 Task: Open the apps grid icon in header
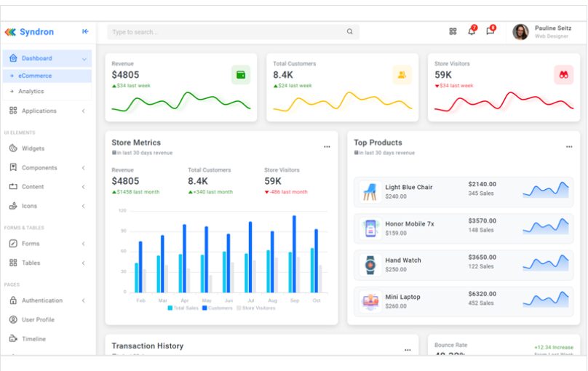[453, 31]
